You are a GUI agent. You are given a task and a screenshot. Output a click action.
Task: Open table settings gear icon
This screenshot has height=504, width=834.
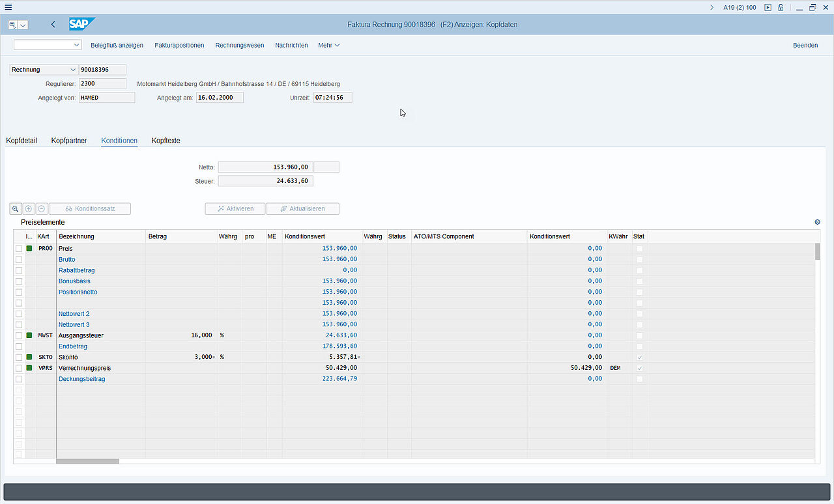click(817, 222)
